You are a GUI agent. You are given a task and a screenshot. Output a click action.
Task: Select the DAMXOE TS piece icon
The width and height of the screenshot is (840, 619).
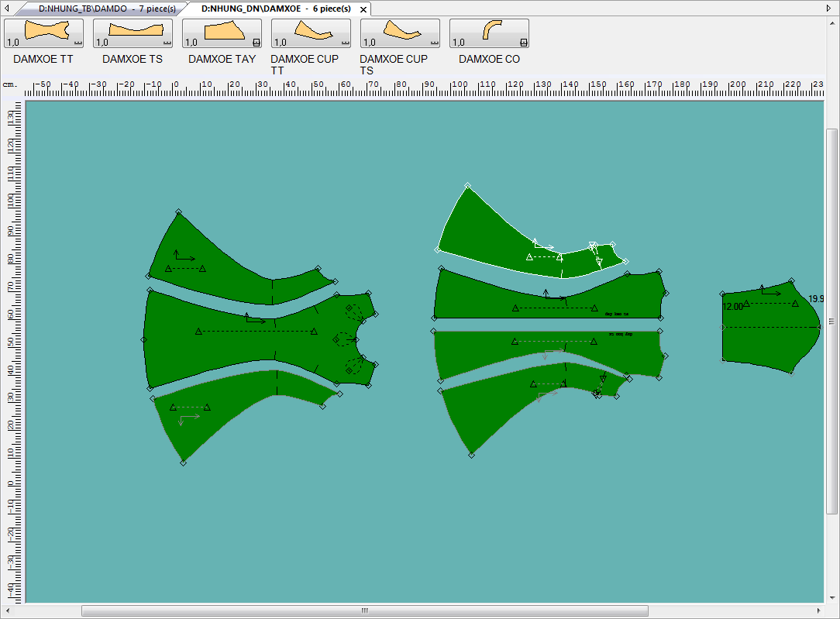point(133,33)
